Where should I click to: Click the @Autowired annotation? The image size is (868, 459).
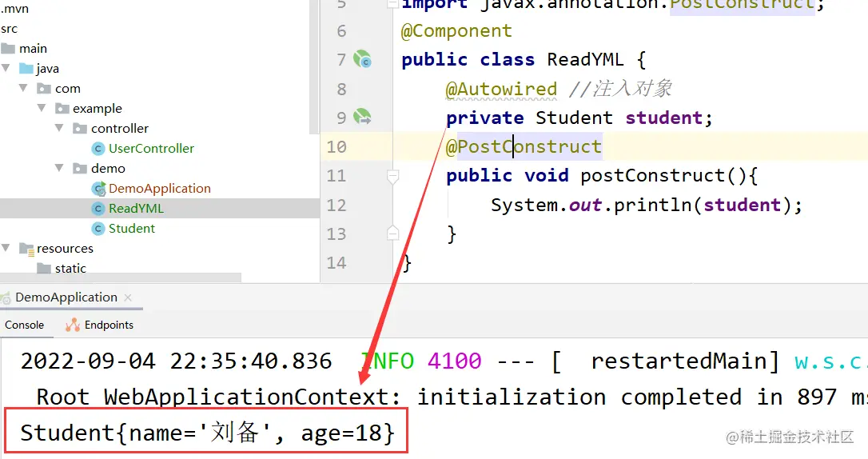click(x=501, y=89)
